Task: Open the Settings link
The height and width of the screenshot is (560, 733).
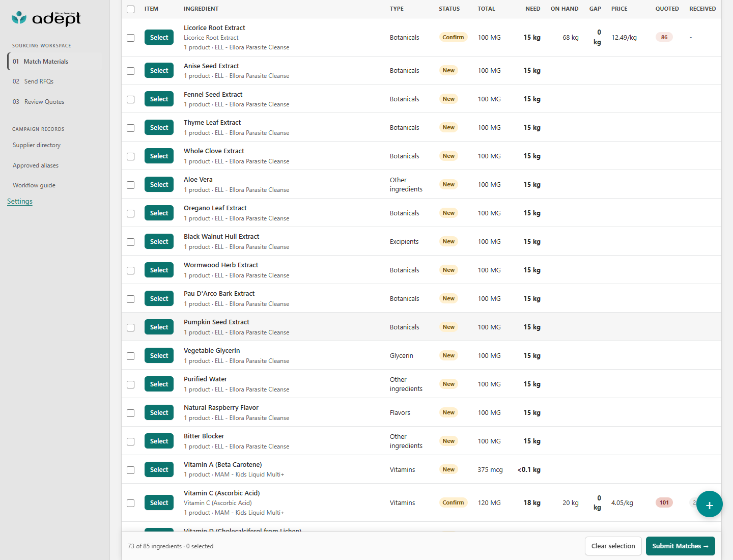Action: pos(20,201)
